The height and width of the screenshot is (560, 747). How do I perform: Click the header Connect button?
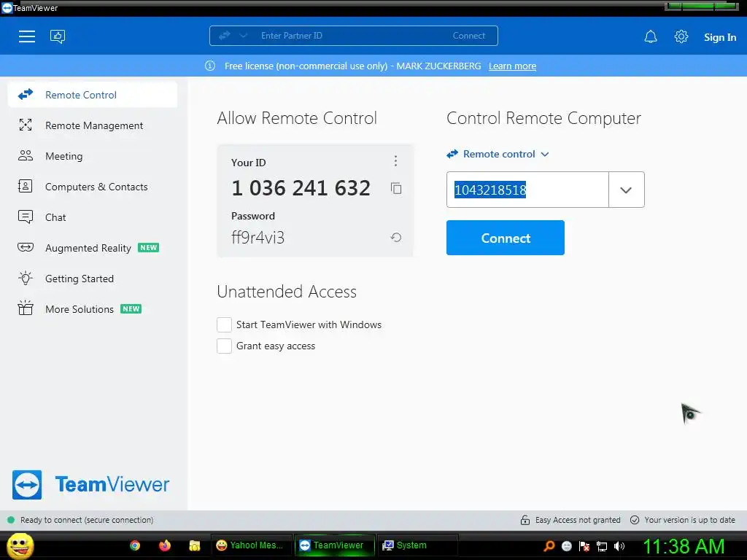[x=469, y=36]
